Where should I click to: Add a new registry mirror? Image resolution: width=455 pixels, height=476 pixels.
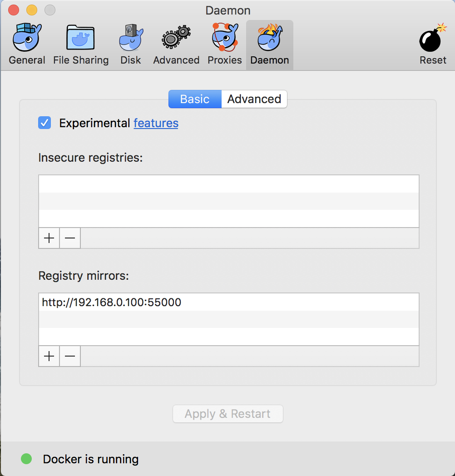(x=49, y=356)
